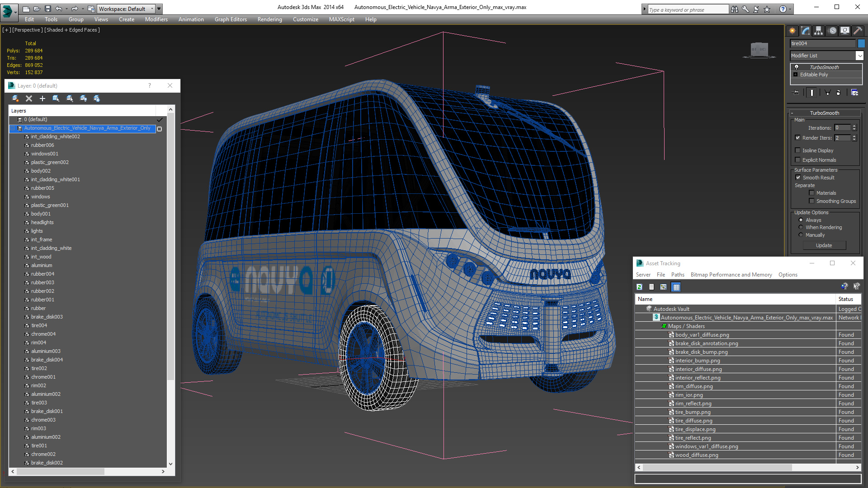868x488 pixels.
Task: Click Select Highlighted Objects and Layers icon
Action: coord(56,98)
